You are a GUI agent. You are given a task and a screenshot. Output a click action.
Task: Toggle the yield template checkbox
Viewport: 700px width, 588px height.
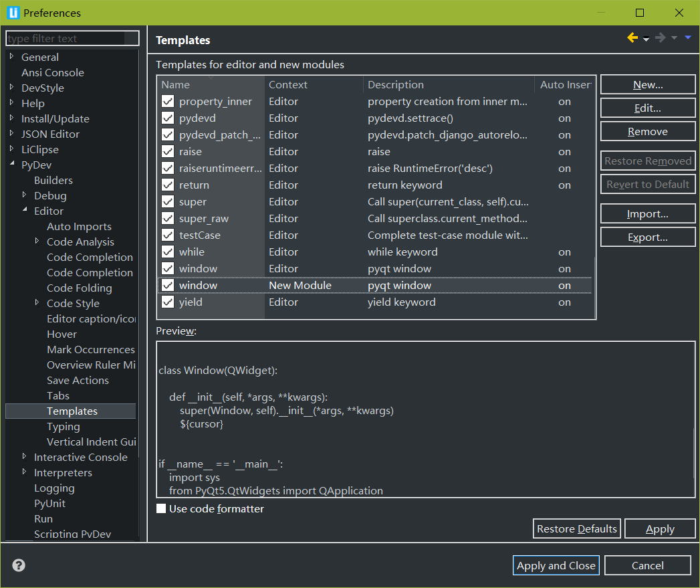pyautogui.click(x=168, y=302)
